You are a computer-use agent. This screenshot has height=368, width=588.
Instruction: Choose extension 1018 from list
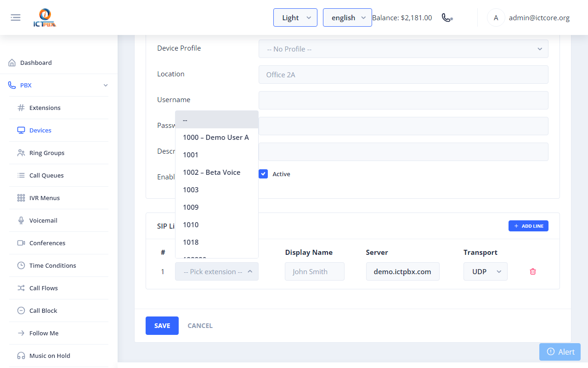[x=217, y=242]
